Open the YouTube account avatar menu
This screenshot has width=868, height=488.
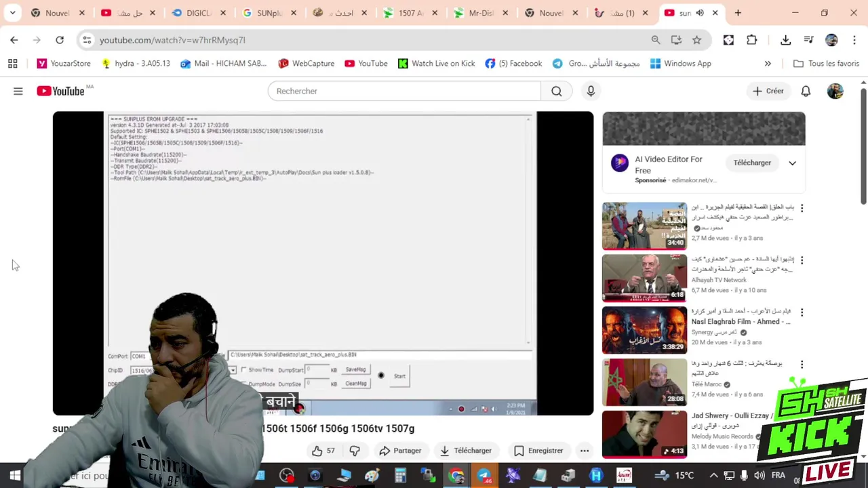835,91
